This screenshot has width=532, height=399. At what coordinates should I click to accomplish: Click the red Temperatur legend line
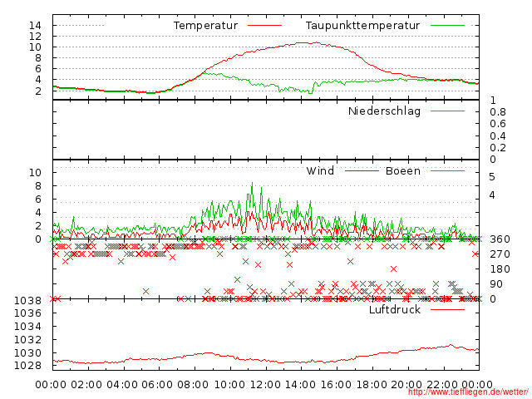click(264, 26)
